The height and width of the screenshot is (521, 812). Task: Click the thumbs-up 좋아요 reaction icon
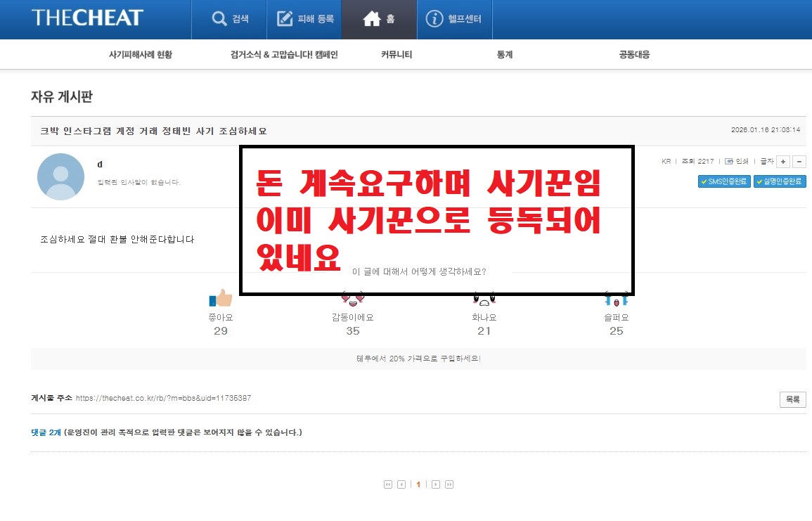pos(220,300)
